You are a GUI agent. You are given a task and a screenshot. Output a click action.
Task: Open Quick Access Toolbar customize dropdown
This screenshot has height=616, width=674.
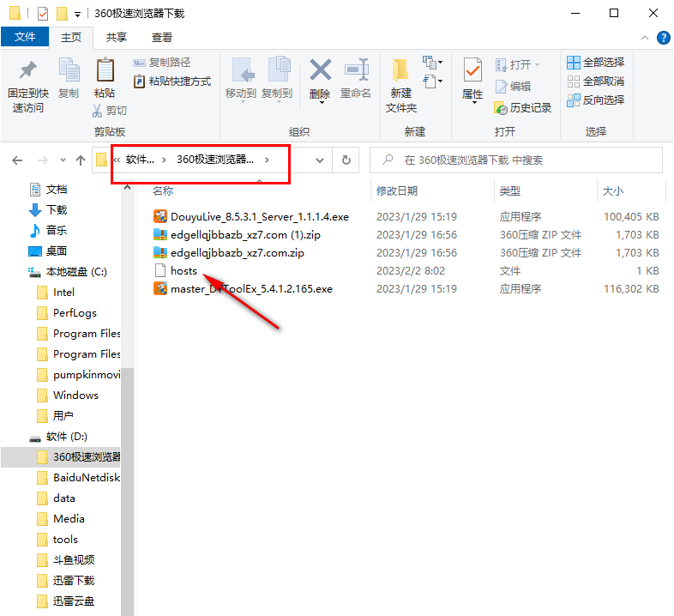click(x=77, y=15)
